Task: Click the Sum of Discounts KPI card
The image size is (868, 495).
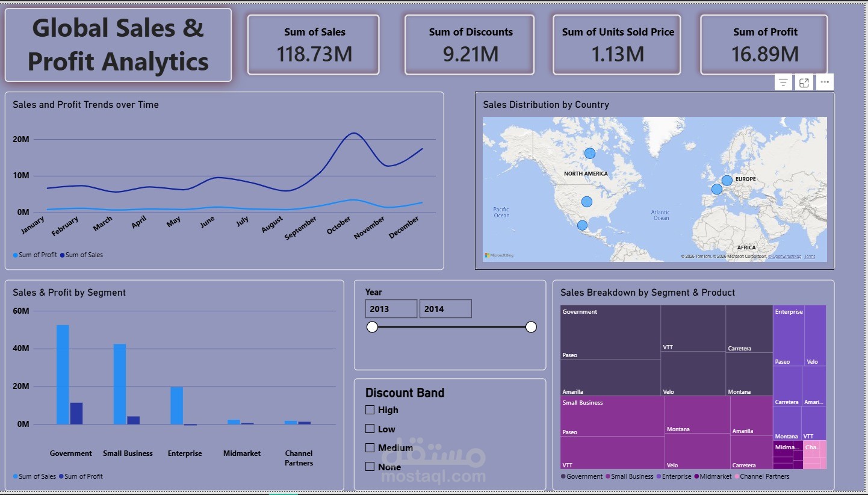Action: pos(470,45)
